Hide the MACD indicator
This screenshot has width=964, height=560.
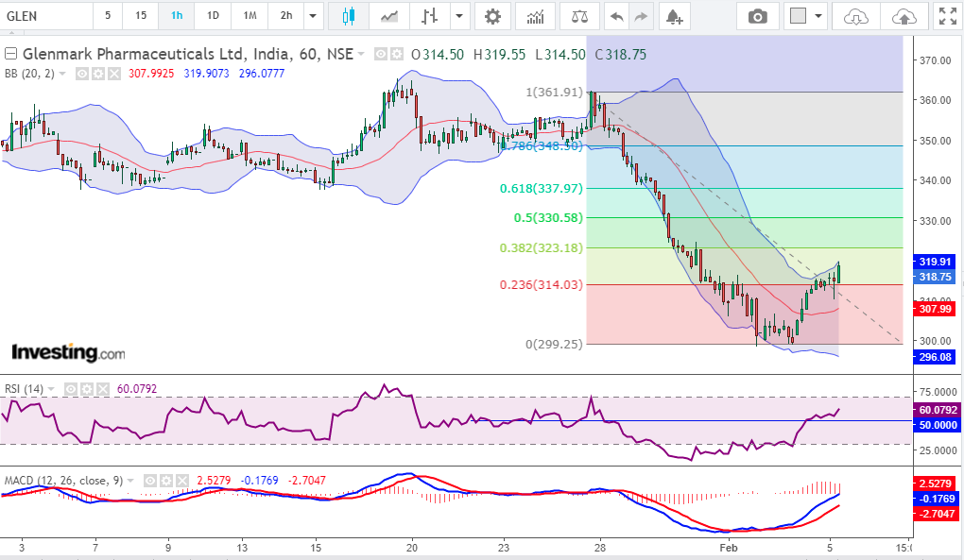[150, 480]
